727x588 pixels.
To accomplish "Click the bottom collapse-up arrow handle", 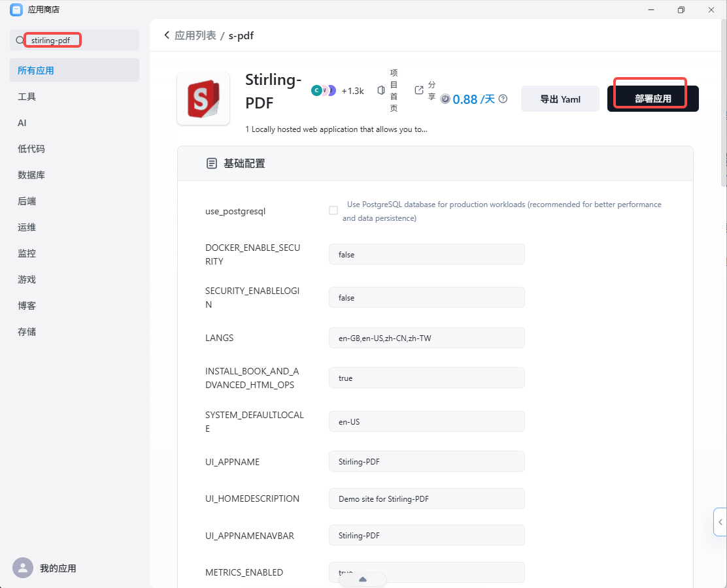I will coord(363,580).
